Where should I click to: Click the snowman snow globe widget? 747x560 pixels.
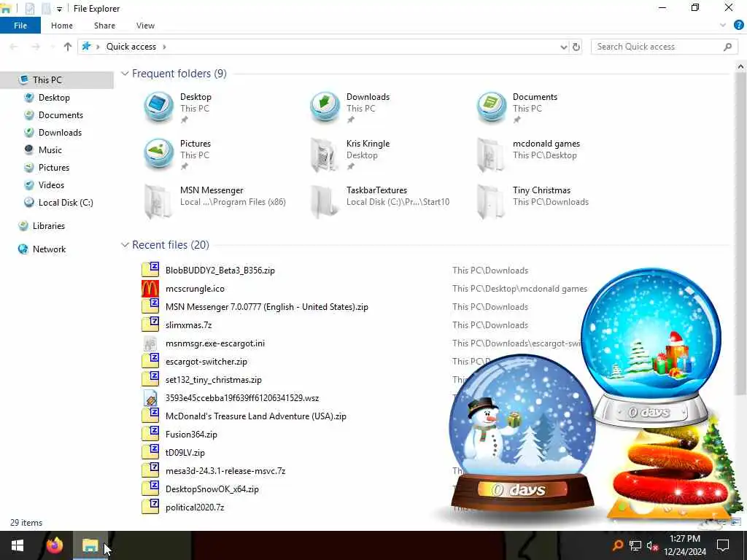(x=522, y=433)
